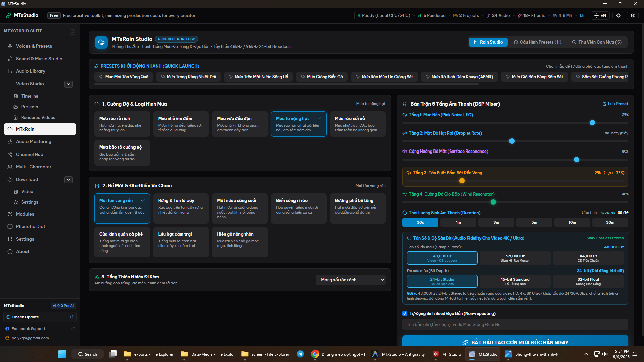Image resolution: width=644 pixels, height=362 pixels.
Task: Open Phonetic Dict
Action: 40,226
